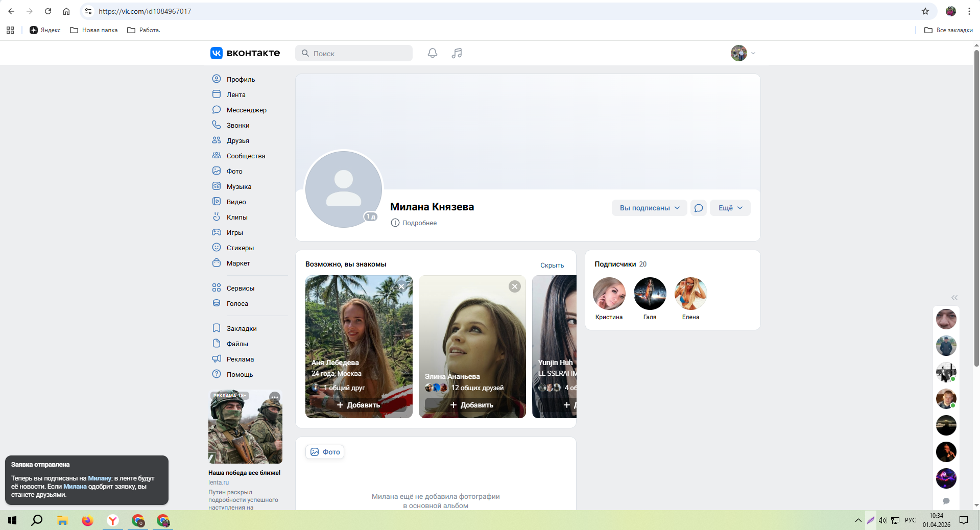Viewport: 980px width, 530px height.
Task: Open site information icon in address bar
Action: click(x=88, y=11)
